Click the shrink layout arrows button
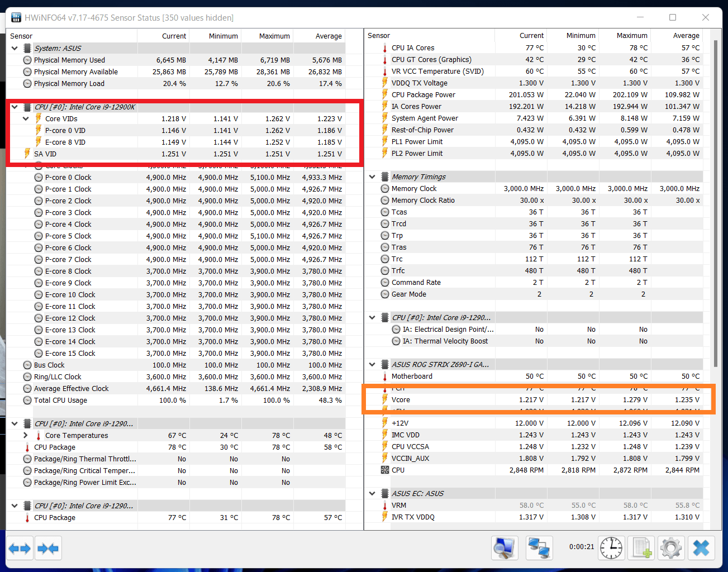This screenshot has height=572, width=728. pyautogui.click(x=48, y=549)
